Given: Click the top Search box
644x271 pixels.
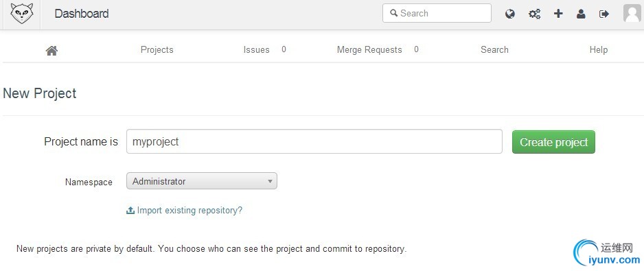Looking at the screenshot, I should click(437, 13).
